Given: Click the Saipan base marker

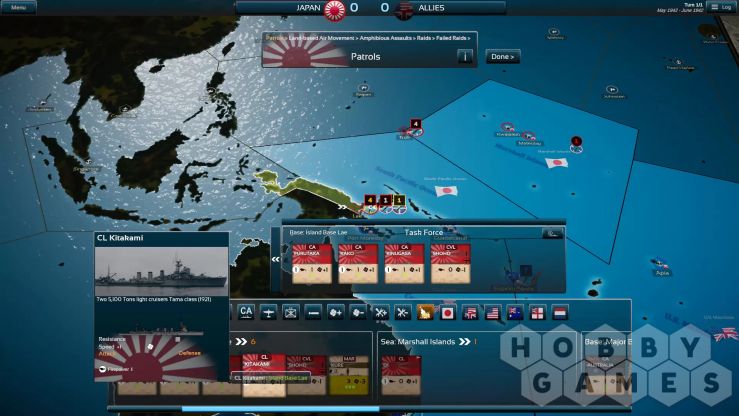Looking at the screenshot, I should click(363, 88).
